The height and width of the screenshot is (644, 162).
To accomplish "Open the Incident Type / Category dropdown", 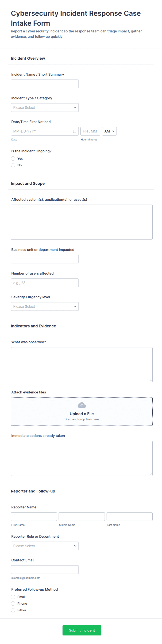I will tap(45, 107).
